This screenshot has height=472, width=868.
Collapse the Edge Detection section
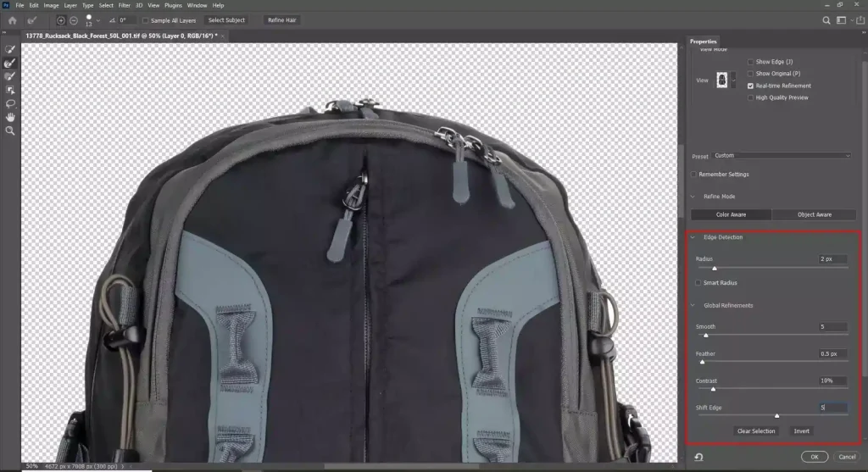click(x=693, y=237)
